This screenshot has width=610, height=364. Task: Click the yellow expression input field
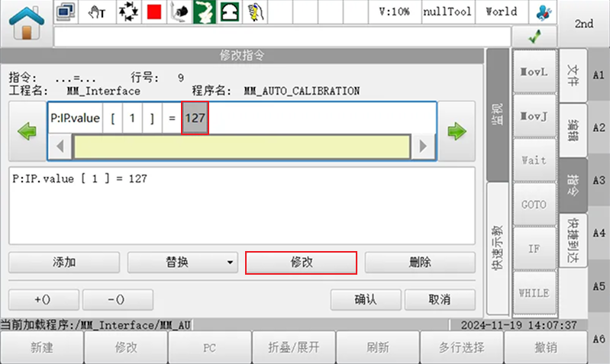pyautogui.click(x=242, y=147)
